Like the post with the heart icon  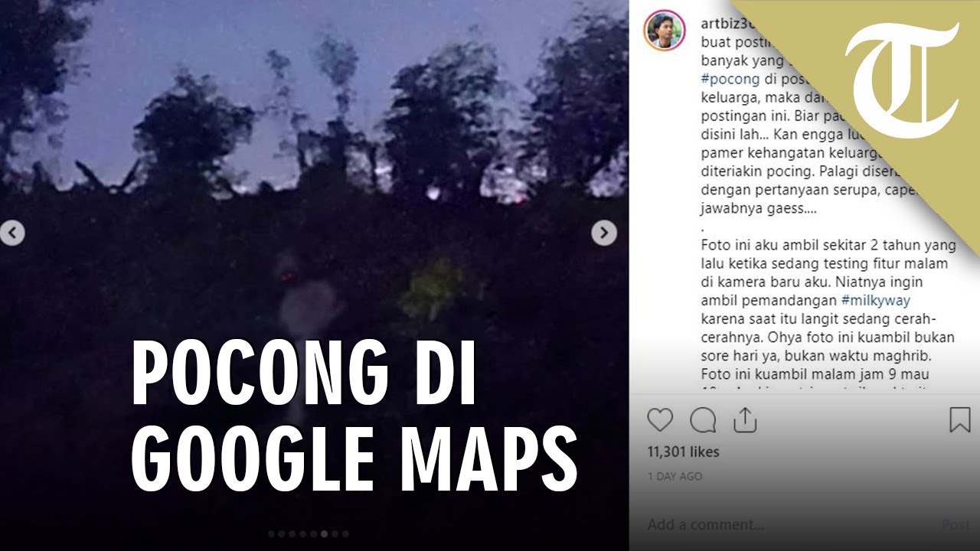point(660,420)
